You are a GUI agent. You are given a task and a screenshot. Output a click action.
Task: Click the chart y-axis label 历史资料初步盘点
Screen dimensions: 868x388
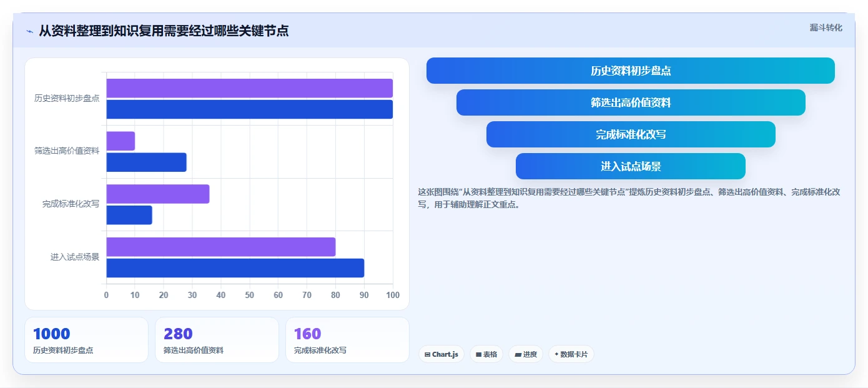click(x=67, y=99)
